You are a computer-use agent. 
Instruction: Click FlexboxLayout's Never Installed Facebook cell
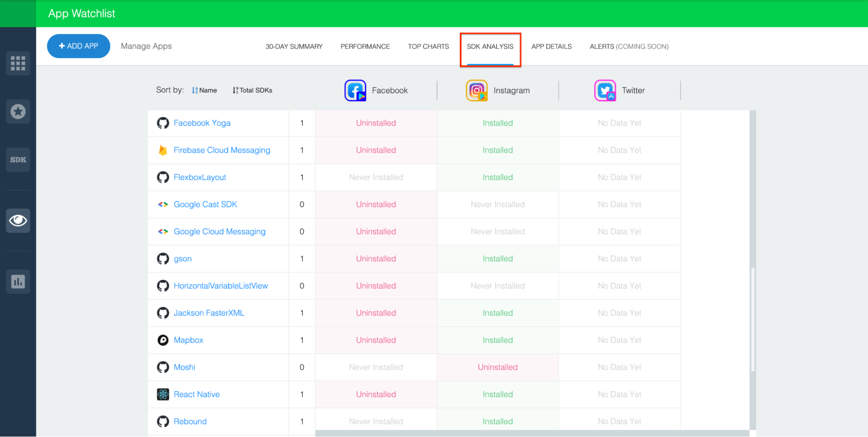[376, 177]
